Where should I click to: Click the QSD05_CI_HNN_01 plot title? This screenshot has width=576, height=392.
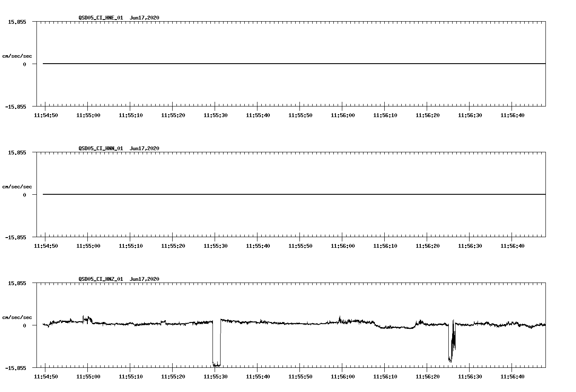tap(119, 148)
